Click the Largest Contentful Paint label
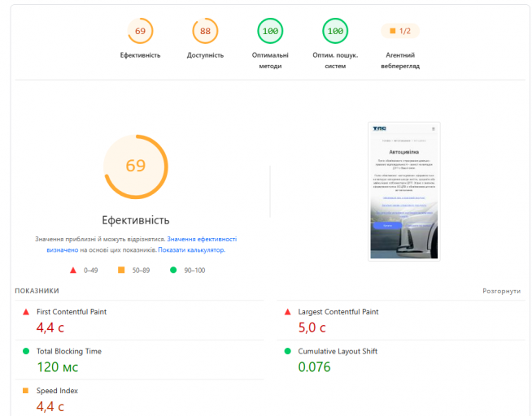This screenshot has width=532, height=416. (338, 312)
